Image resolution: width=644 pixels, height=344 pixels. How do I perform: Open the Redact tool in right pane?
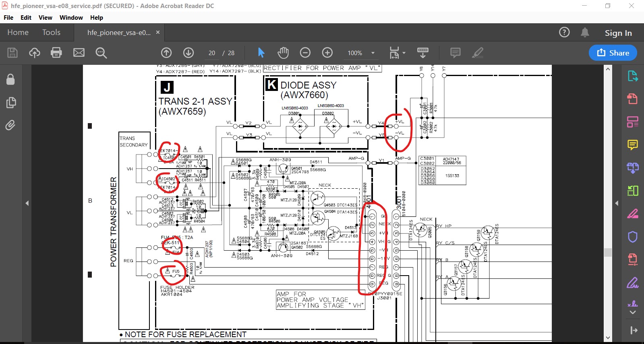[633, 214]
